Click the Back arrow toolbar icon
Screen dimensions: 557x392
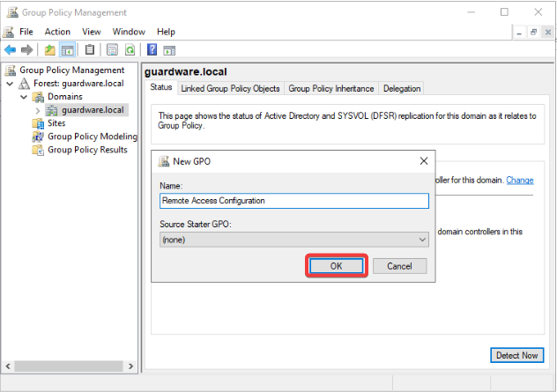(x=10, y=50)
